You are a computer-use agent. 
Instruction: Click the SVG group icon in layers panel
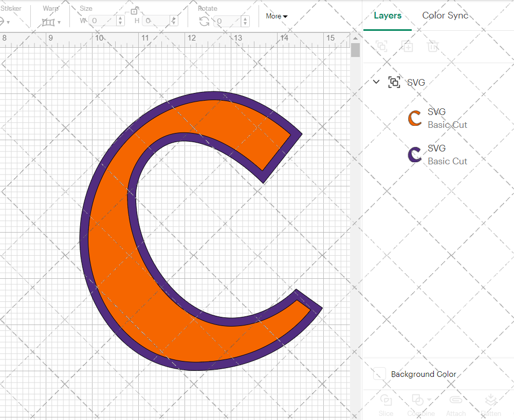point(394,82)
